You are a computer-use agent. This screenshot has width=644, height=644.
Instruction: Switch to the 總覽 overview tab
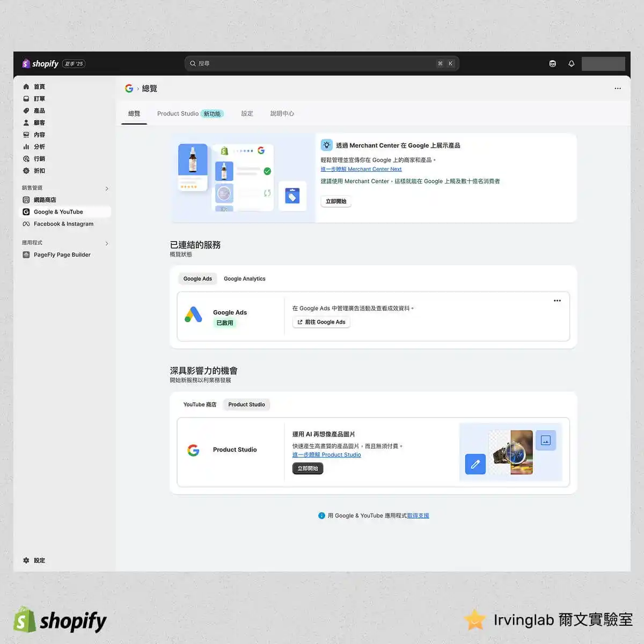tap(134, 114)
